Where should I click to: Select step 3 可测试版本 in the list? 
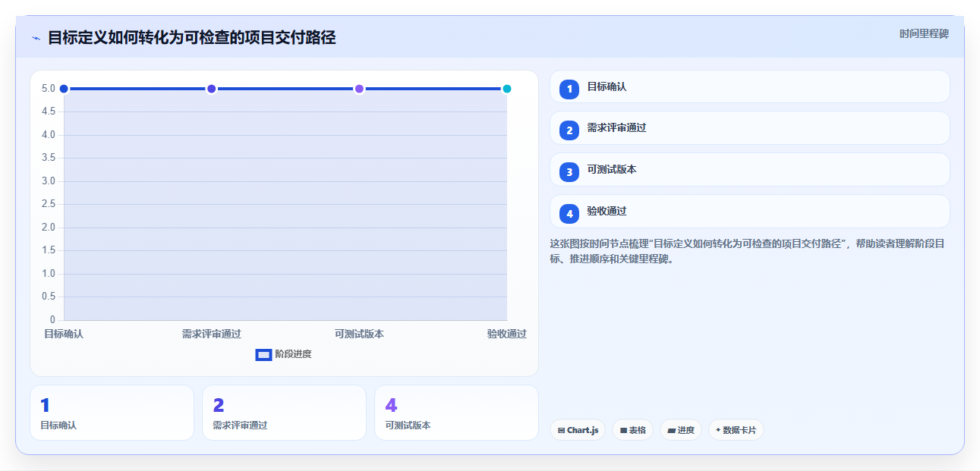pyautogui.click(x=749, y=170)
